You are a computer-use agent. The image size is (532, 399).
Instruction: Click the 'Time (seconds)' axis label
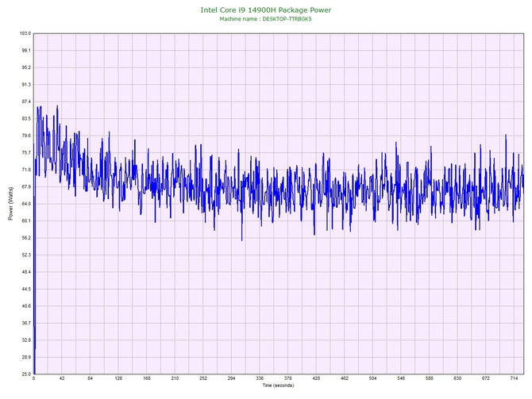[x=278, y=386]
